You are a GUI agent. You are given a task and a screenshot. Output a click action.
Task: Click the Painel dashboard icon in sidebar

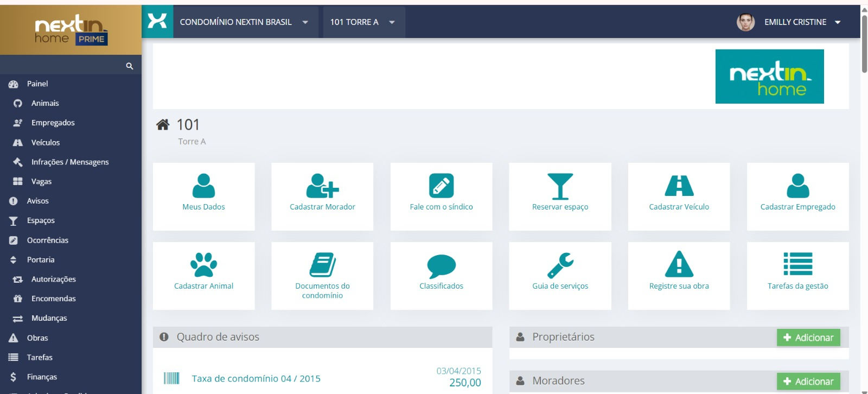(14, 84)
